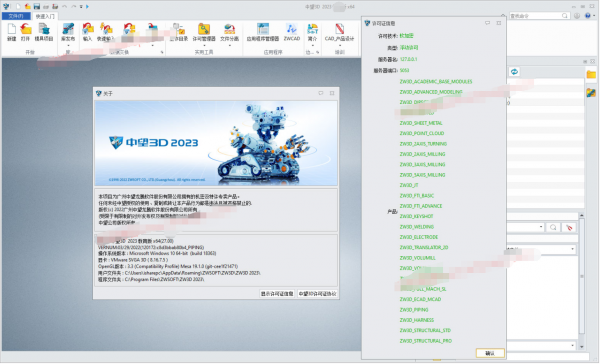Click 显示许可证信息 button in About dialog
Image resolution: width=600 pixels, height=364 pixels.
coord(277,294)
